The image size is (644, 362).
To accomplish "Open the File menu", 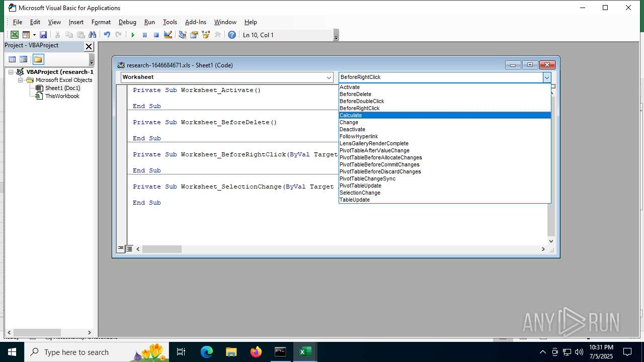I will click(18, 22).
